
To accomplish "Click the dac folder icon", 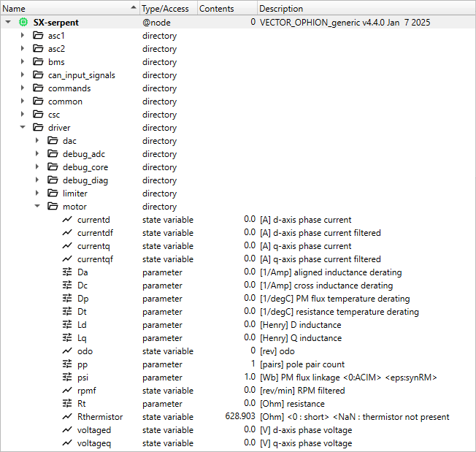I will [x=53, y=140].
